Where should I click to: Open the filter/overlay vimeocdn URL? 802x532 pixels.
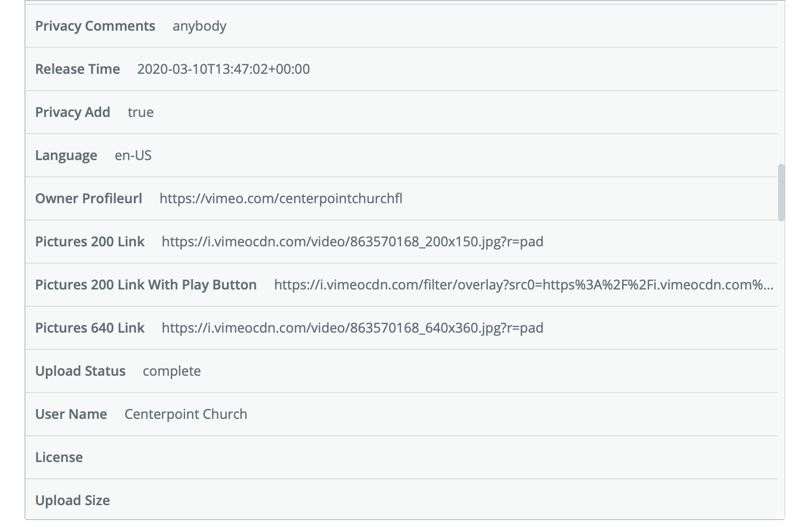point(523,285)
